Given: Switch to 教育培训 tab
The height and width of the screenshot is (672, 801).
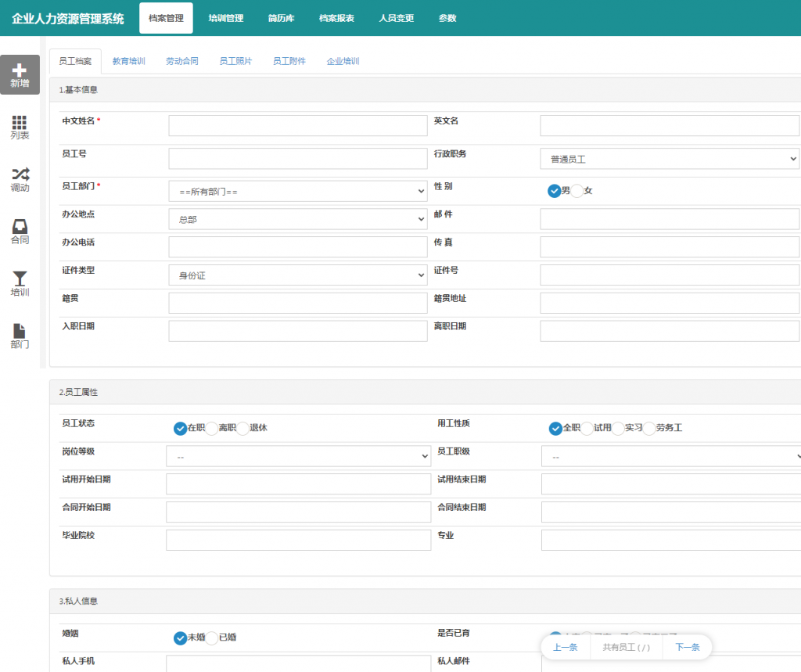Looking at the screenshot, I should point(129,61).
